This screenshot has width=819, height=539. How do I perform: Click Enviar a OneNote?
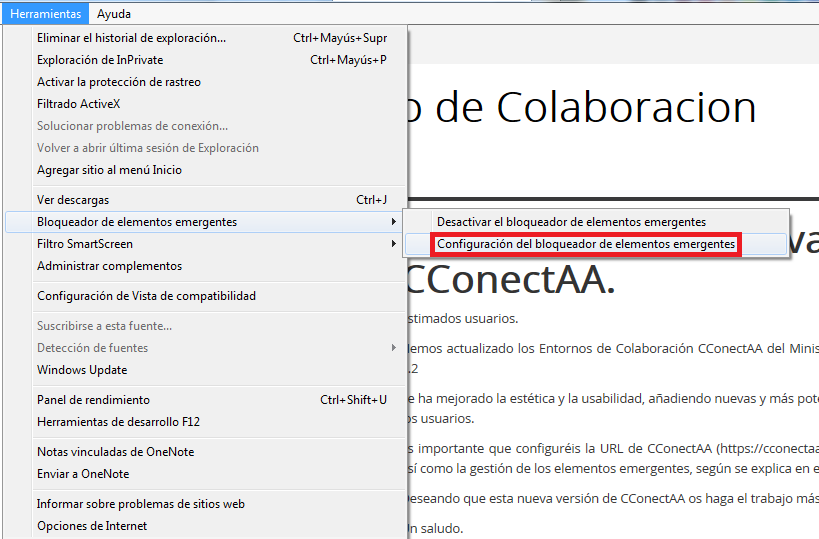(x=83, y=474)
